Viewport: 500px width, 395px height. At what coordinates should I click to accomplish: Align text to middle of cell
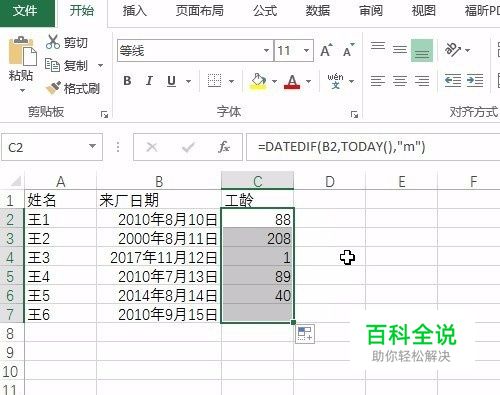(x=400, y=50)
